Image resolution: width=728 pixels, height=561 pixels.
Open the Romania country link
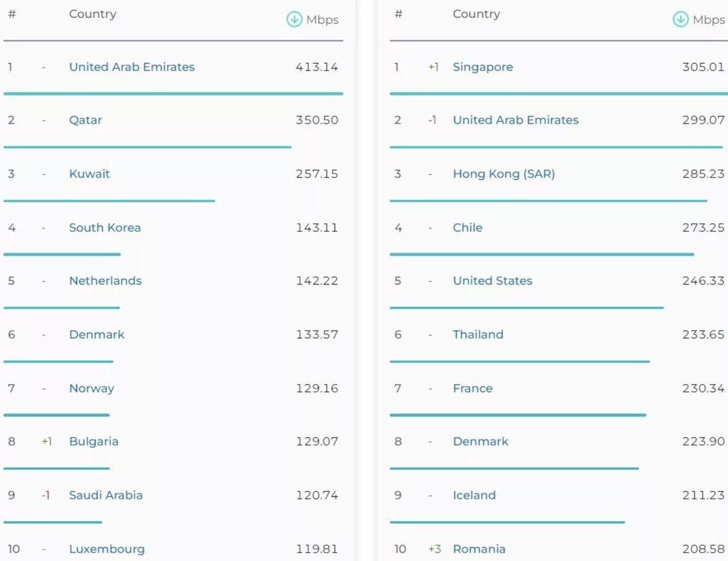point(479,549)
